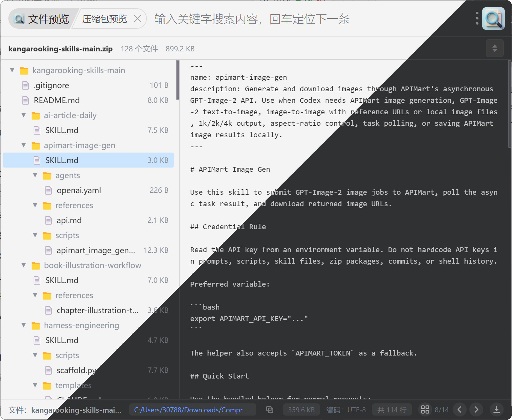Image resolution: width=512 pixels, height=420 pixels.
Task: Collapse the kangarooking-skills-main folder
Action: coord(12,70)
